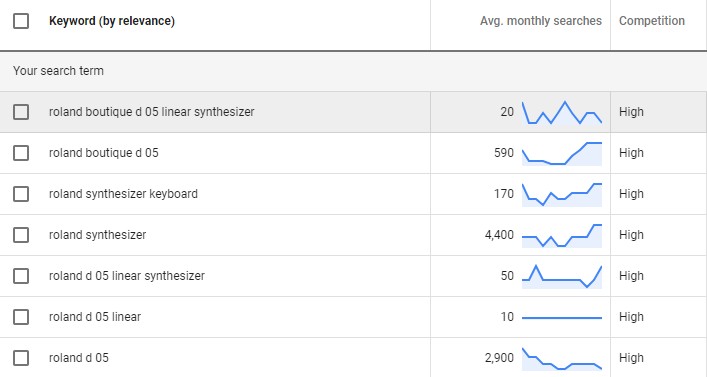Click High competition in roland d 05 row
The height and width of the screenshot is (377, 707).
[x=631, y=358]
